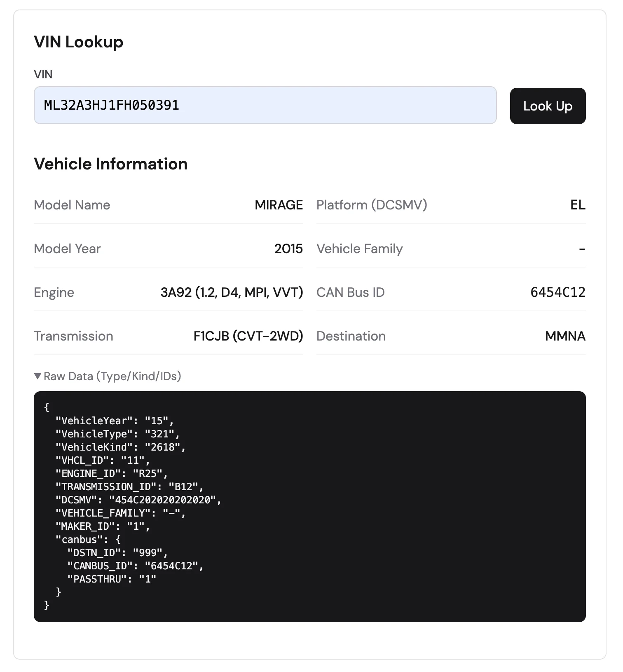623x672 pixels.
Task: Click the VIN label above the input
Action: coord(43,74)
